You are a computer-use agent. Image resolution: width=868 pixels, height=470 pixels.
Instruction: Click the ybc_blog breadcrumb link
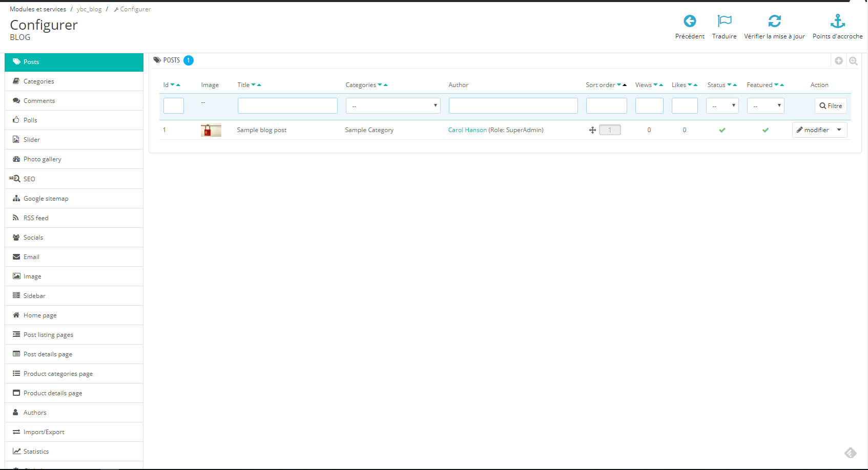(89, 9)
